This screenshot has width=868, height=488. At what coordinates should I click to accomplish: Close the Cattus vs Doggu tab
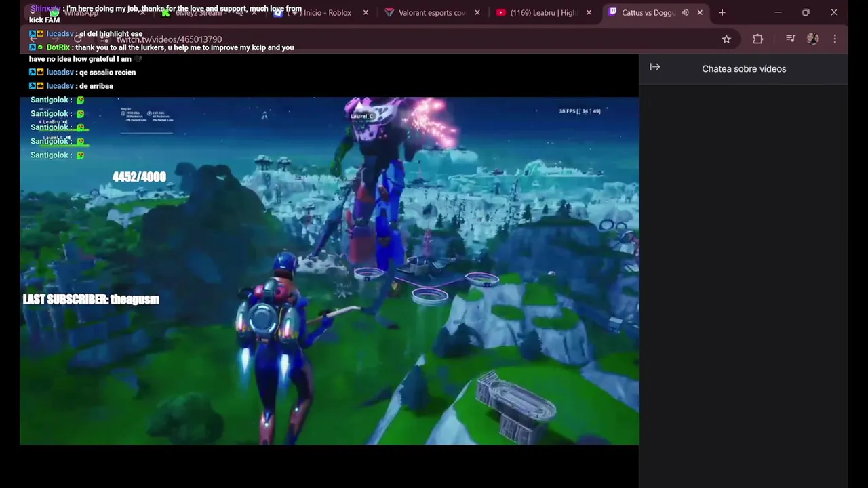(700, 13)
